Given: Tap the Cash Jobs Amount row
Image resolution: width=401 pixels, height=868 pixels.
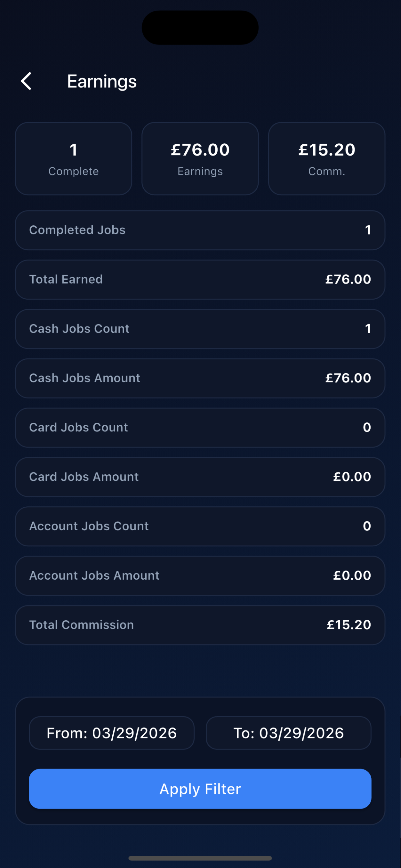Looking at the screenshot, I should pyautogui.click(x=200, y=378).
